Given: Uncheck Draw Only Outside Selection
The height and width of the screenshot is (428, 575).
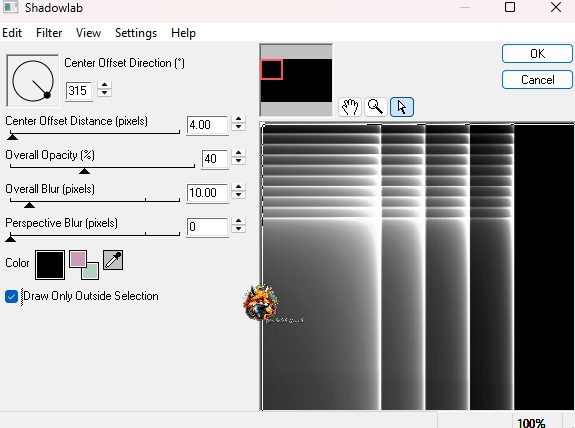Looking at the screenshot, I should (x=11, y=296).
